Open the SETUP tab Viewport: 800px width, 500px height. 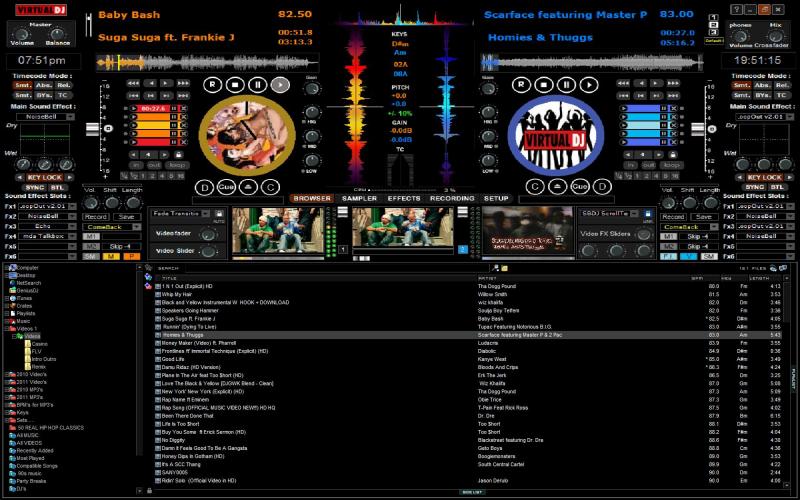click(x=496, y=198)
